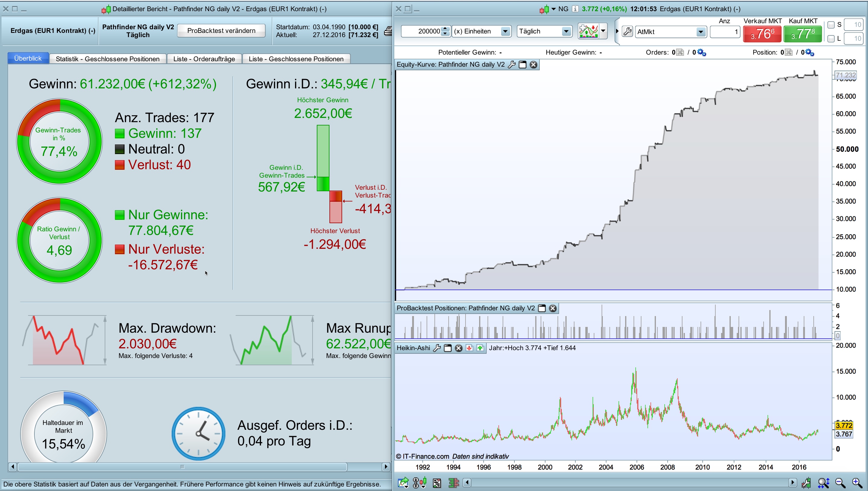This screenshot has height=491, width=868.
Task: Open indicator chart icon in toolbar
Action: point(588,31)
